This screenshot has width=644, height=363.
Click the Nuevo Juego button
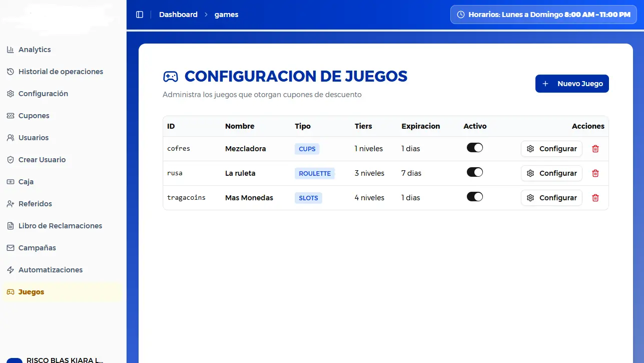572,84
